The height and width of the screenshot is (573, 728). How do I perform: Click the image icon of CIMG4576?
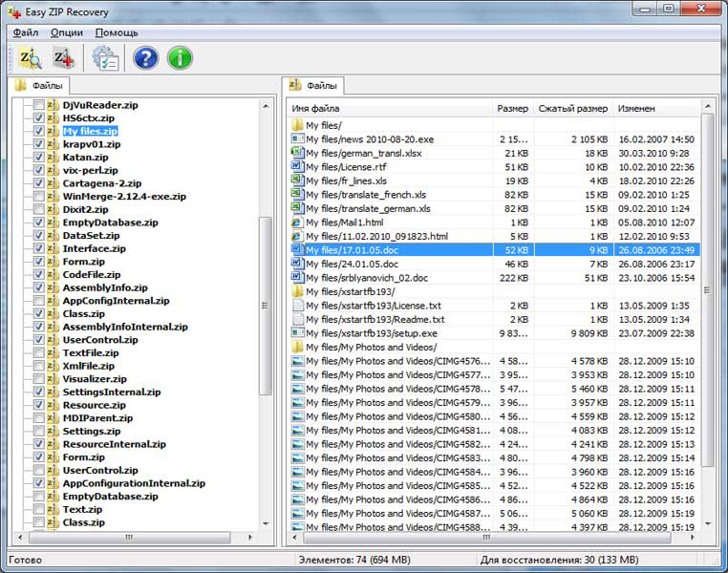[297, 361]
